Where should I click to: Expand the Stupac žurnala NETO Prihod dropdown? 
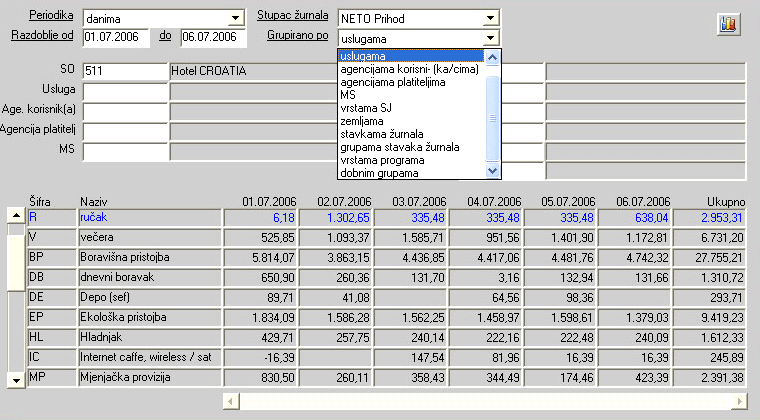489,18
